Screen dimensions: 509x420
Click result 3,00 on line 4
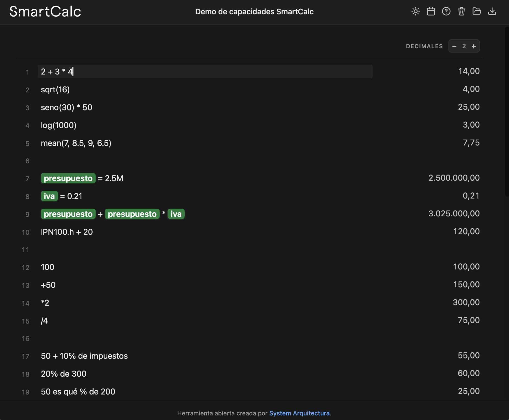[x=471, y=125]
